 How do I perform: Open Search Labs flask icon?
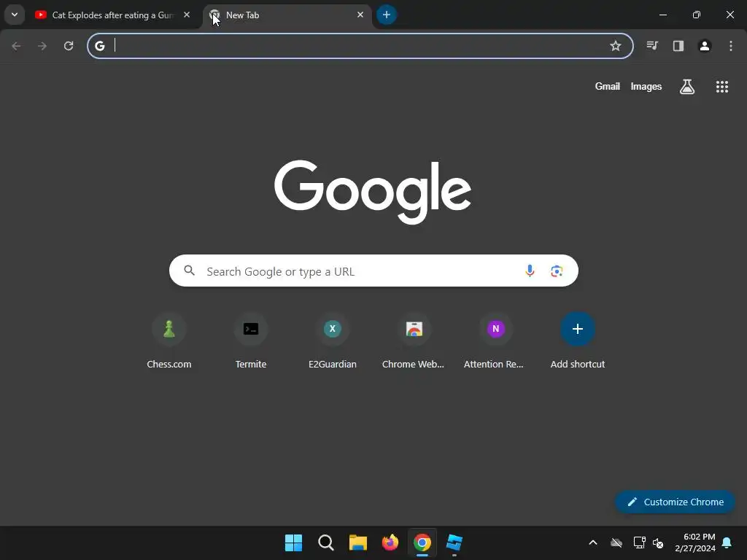[x=687, y=87]
